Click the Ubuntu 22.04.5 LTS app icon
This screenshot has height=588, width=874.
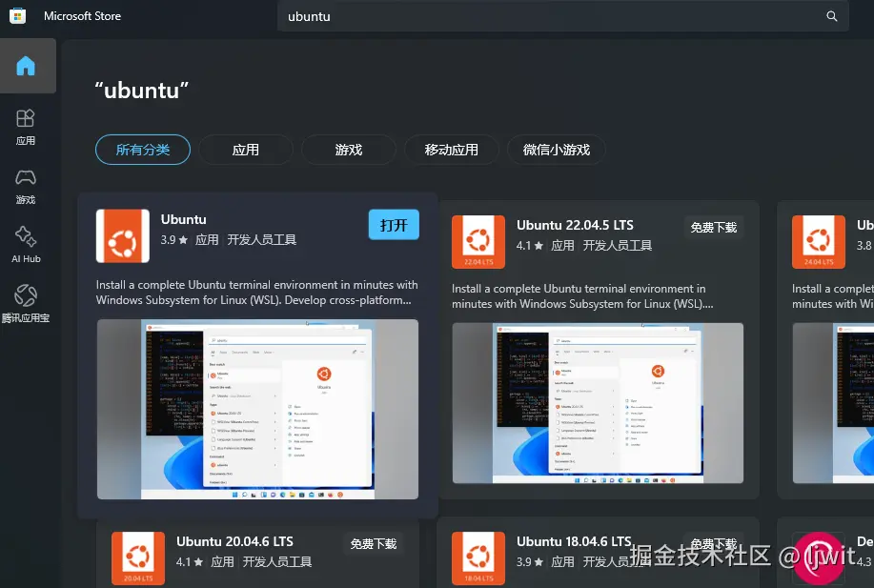(x=478, y=242)
